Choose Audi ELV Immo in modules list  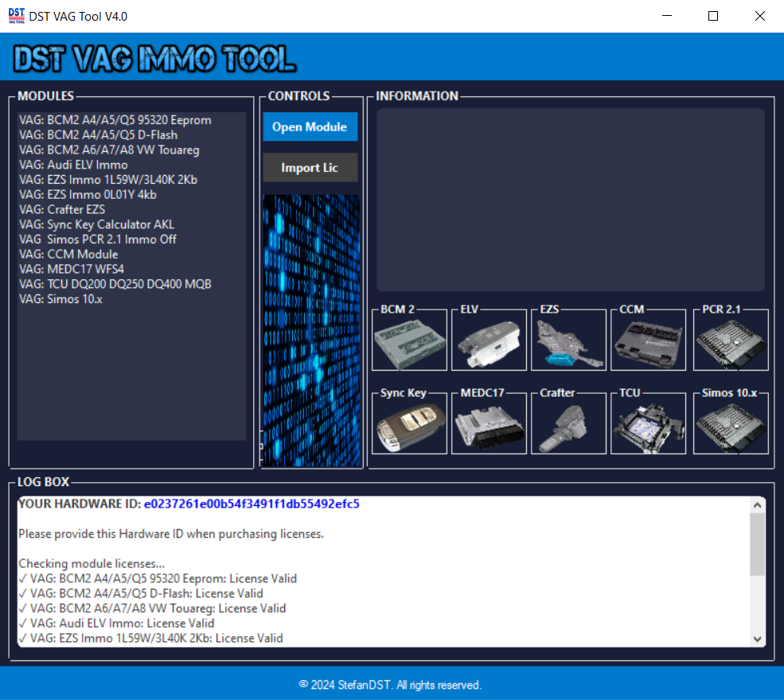73,165
